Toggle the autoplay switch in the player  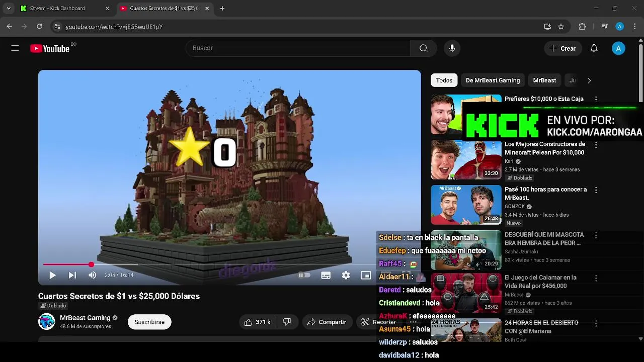click(x=304, y=275)
